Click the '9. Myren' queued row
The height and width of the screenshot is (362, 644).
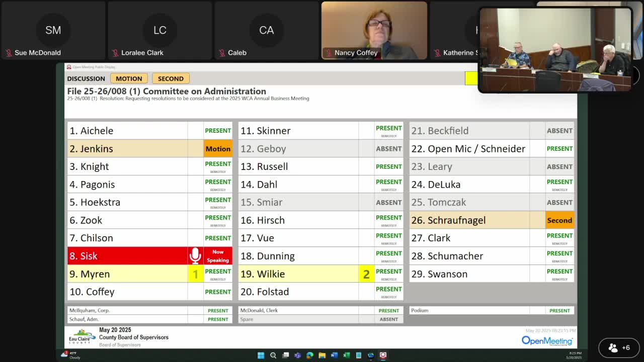tap(150, 274)
